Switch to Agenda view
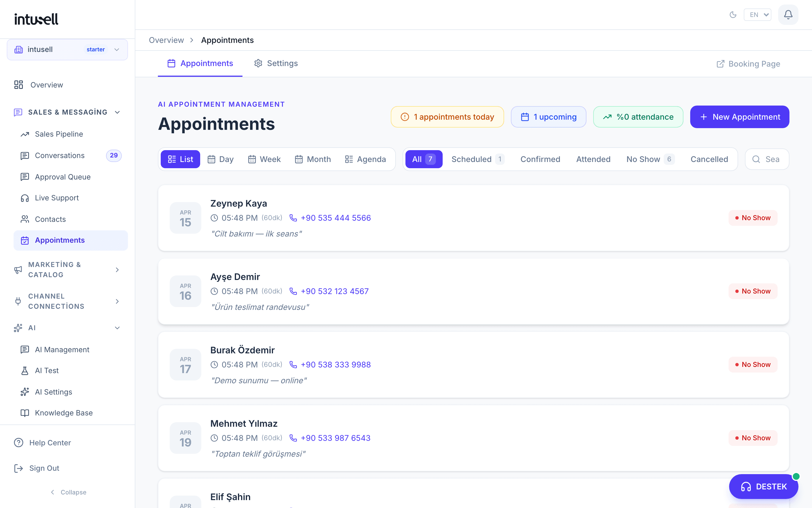This screenshot has width=812, height=508. point(365,159)
